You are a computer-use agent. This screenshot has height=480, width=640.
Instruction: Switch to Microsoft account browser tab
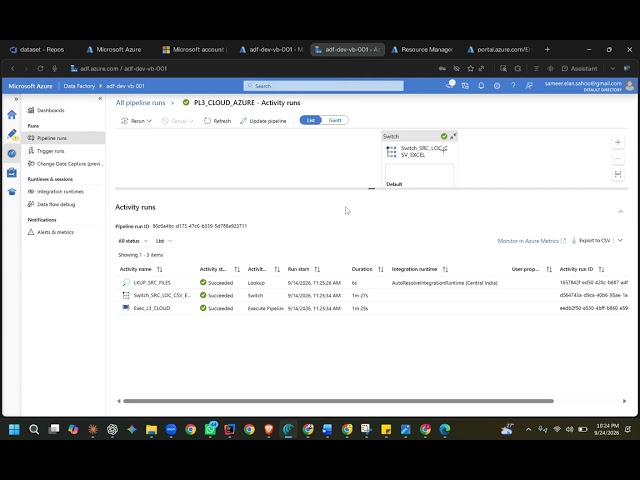195,49
